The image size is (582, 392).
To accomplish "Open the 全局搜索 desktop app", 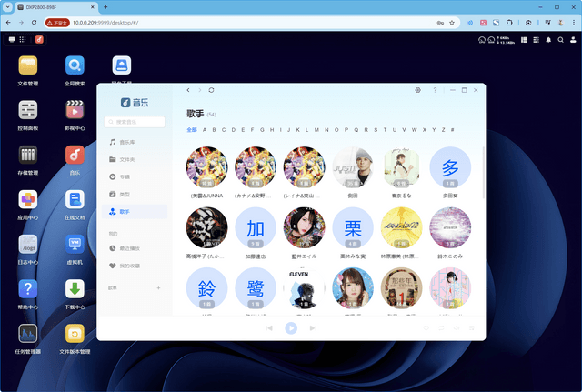I will 75,66.
